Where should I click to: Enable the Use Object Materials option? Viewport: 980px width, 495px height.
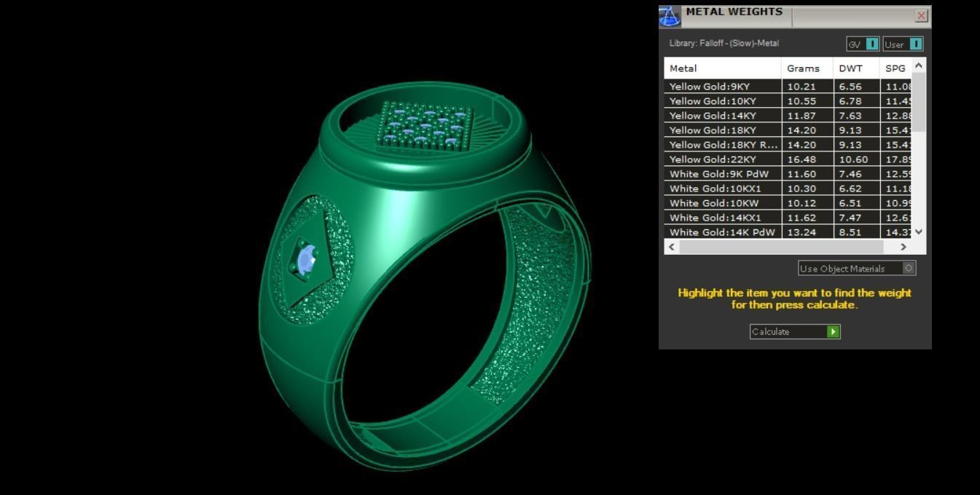click(x=857, y=269)
